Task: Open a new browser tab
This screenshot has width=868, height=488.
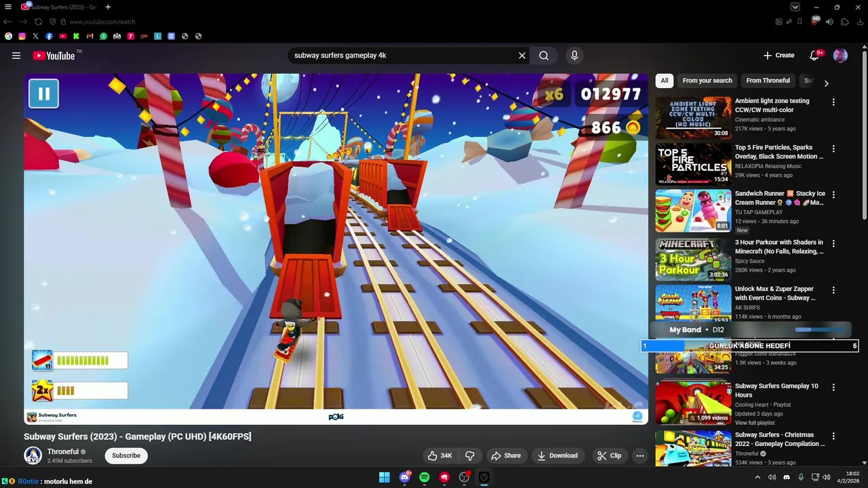Action: point(108,7)
